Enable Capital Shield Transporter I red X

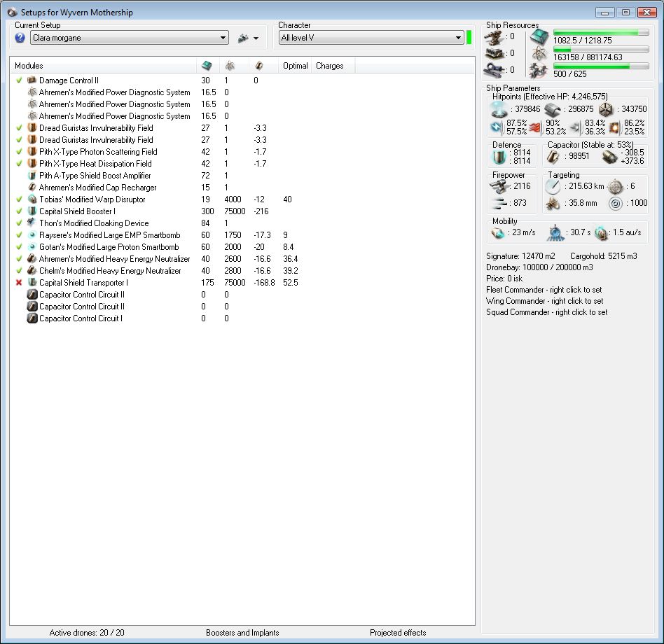point(19,282)
